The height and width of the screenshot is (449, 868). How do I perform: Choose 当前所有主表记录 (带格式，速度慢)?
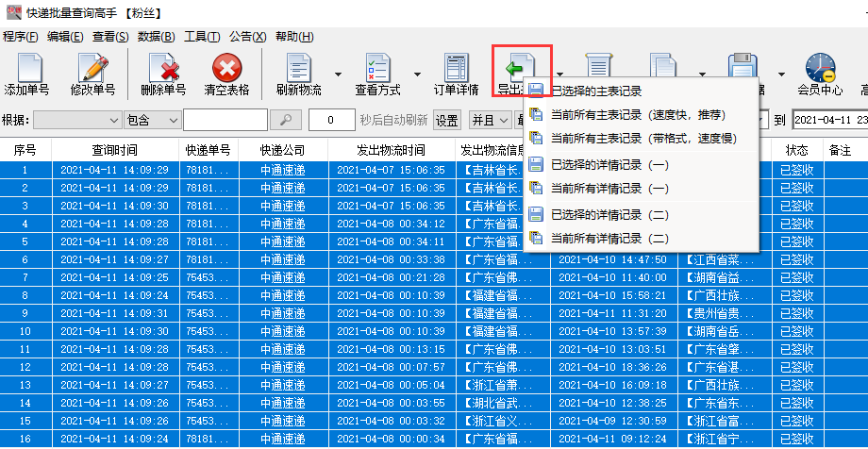pos(641,139)
